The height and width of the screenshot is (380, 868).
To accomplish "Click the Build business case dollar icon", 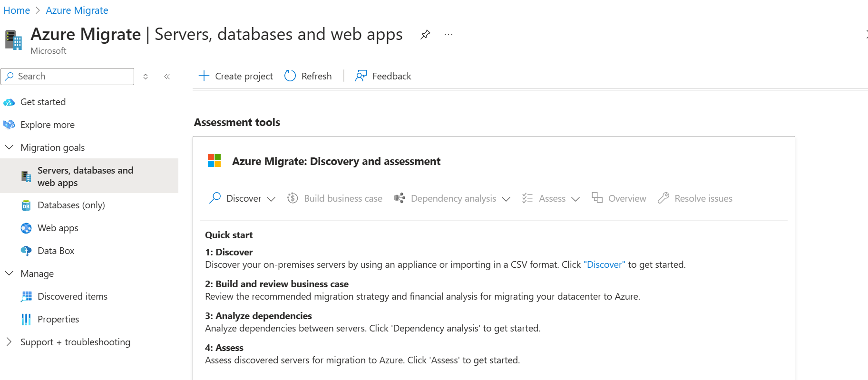I will [293, 198].
